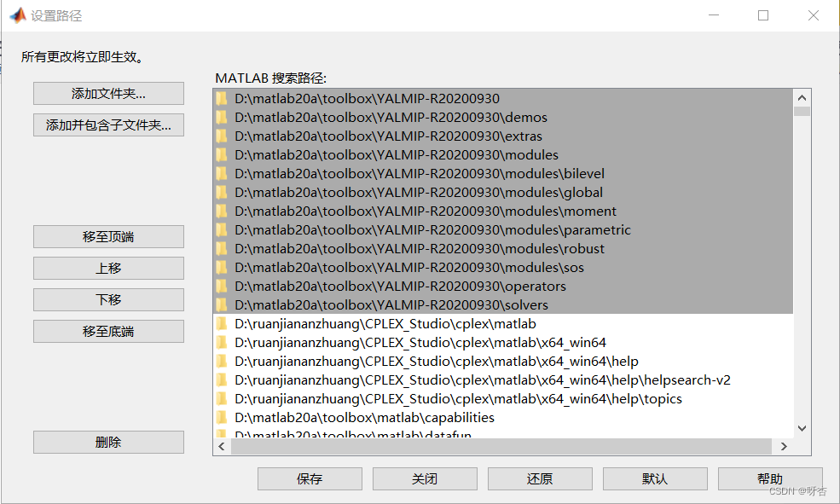Screen dimensions: 840x504
Task: Select path ending cplex\matlab\x64_win64
Action: click(503, 342)
